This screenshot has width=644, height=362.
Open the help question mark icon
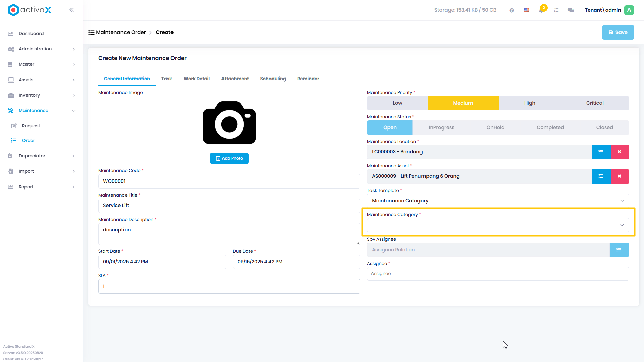tap(511, 10)
